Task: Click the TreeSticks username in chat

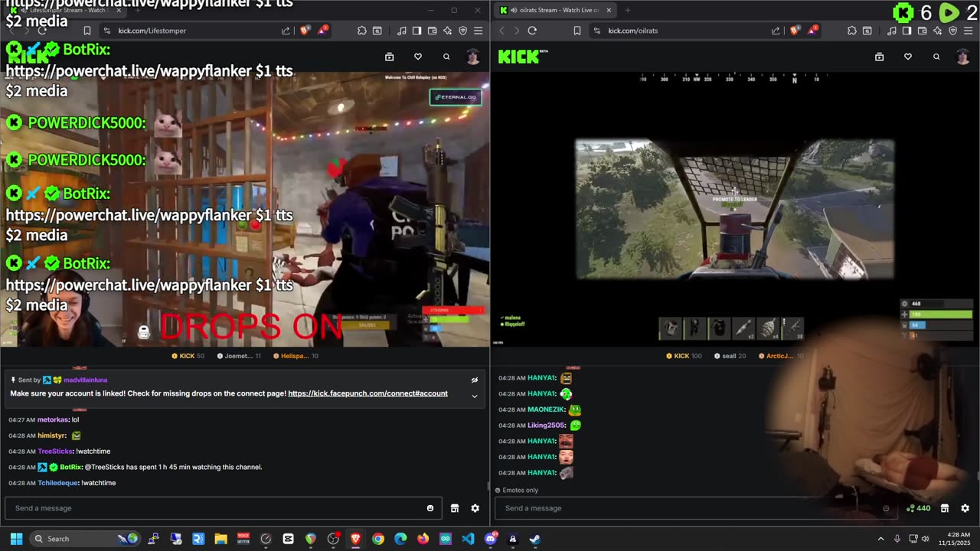Action: click(x=54, y=452)
